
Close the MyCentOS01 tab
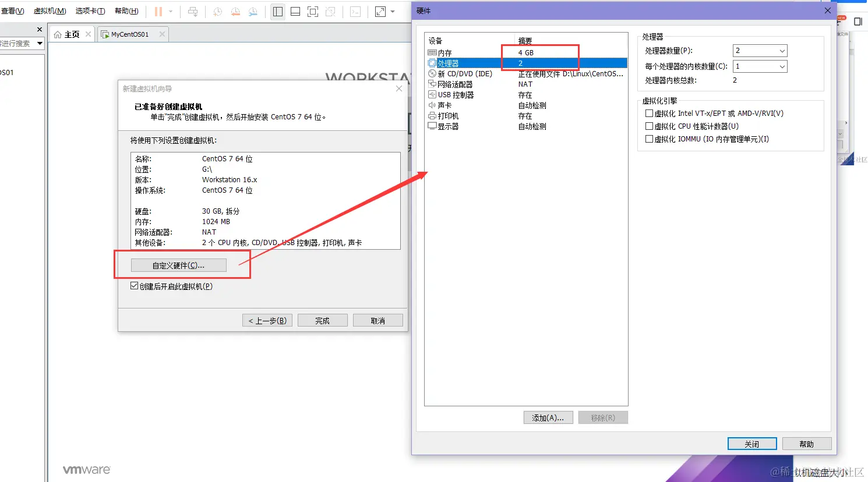pyautogui.click(x=162, y=34)
